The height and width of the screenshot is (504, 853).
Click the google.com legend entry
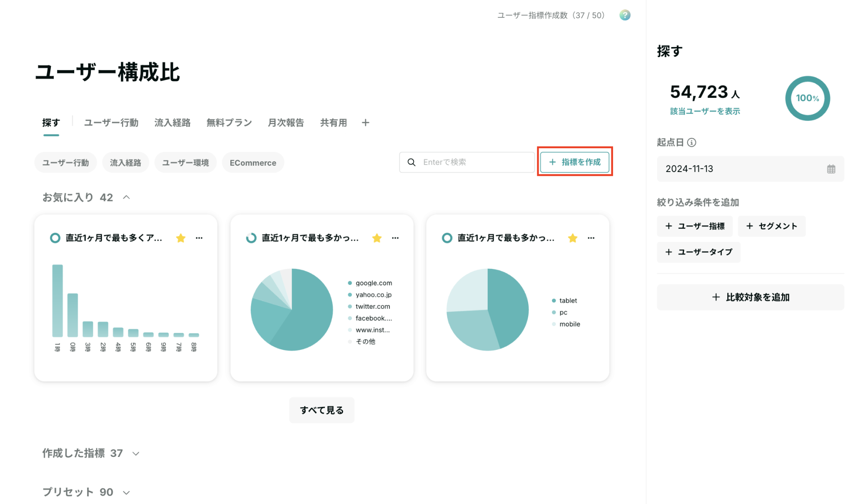pos(370,283)
